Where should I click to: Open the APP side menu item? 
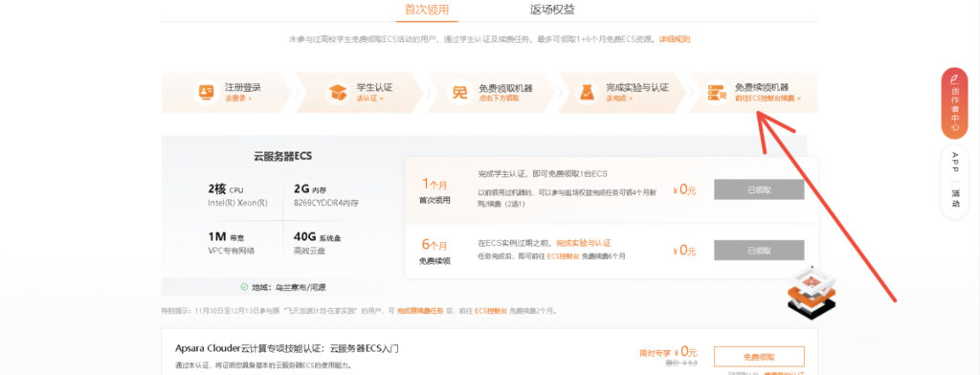954,163
